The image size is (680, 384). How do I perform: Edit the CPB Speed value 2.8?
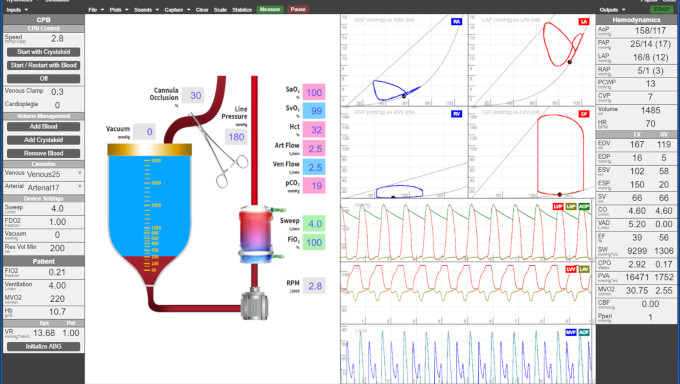[57, 39]
